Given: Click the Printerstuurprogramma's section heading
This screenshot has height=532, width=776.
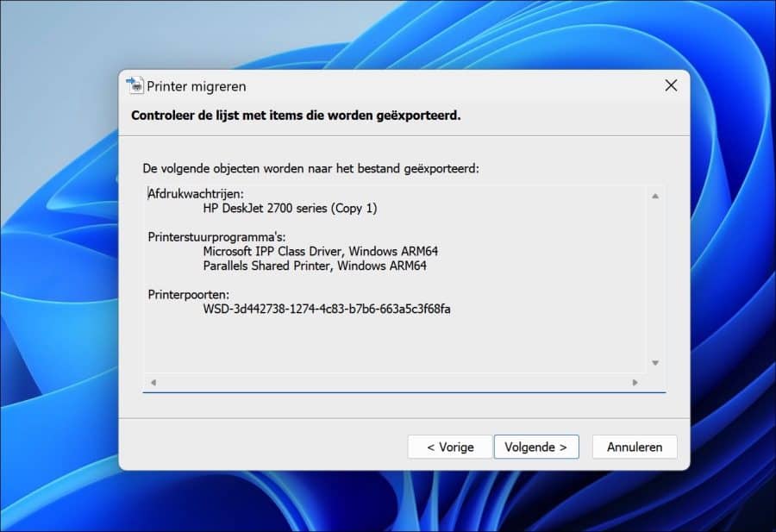Looking at the screenshot, I should pyautogui.click(x=216, y=236).
